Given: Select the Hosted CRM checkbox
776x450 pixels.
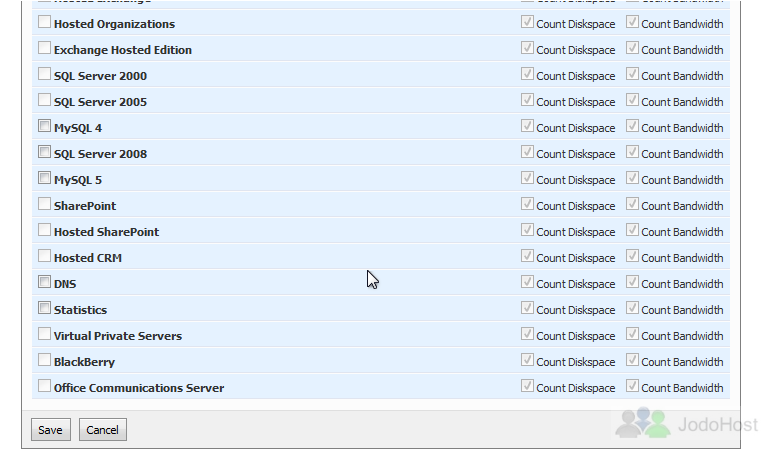Looking at the screenshot, I should click(x=44, y=256).
